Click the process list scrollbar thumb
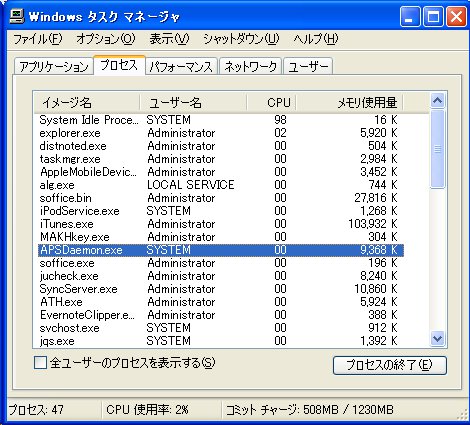The image size is (470, 425). click(437, 149)
